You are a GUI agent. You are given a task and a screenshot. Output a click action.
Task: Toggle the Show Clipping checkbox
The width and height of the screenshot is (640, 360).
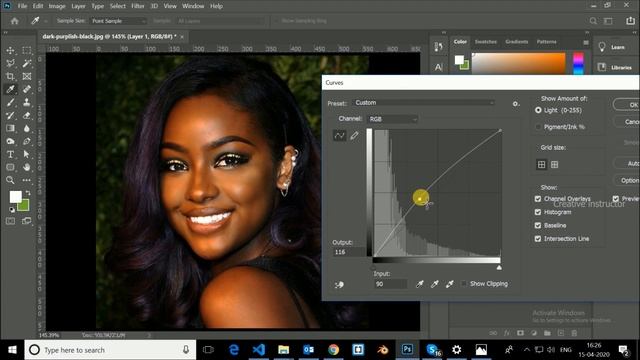click(464, 284)
